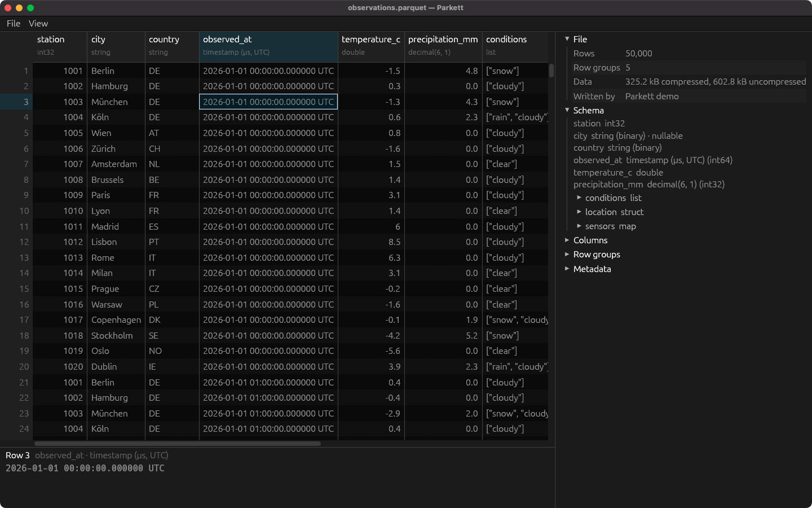Viewport: 812px width, 508px height.
Task: Click the observed_at column header
Action: click(x=268, y=46)
